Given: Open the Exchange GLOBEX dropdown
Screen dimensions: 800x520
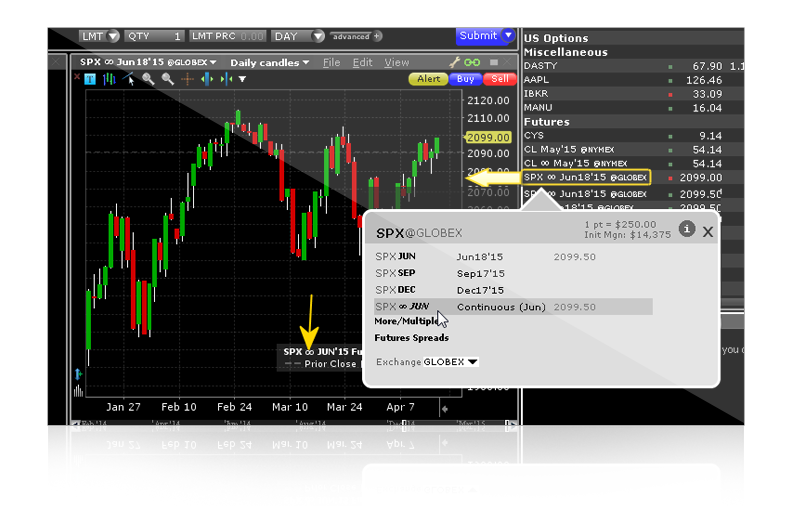Looking at the screenshot, I should pos(451,362).
